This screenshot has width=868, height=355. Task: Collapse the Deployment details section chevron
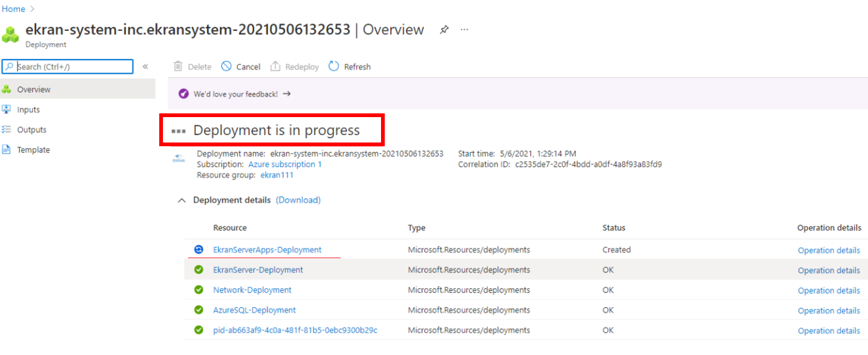tap(182, 200)
